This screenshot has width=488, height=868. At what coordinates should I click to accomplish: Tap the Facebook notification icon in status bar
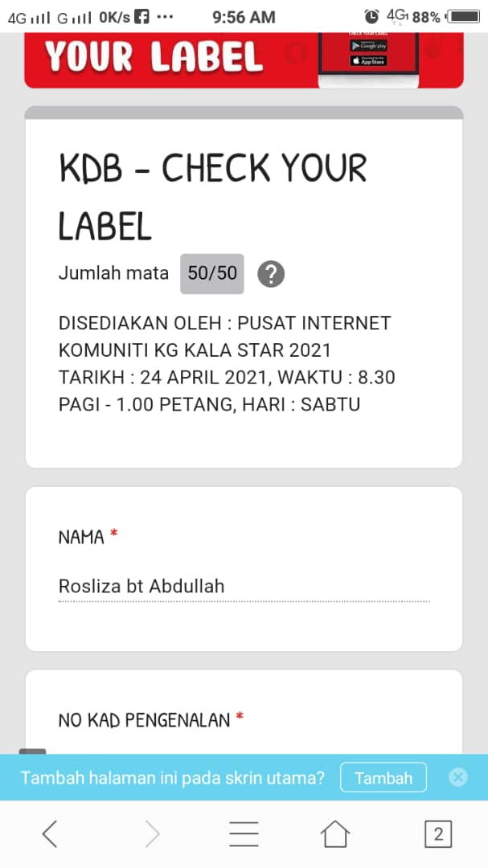141,16
